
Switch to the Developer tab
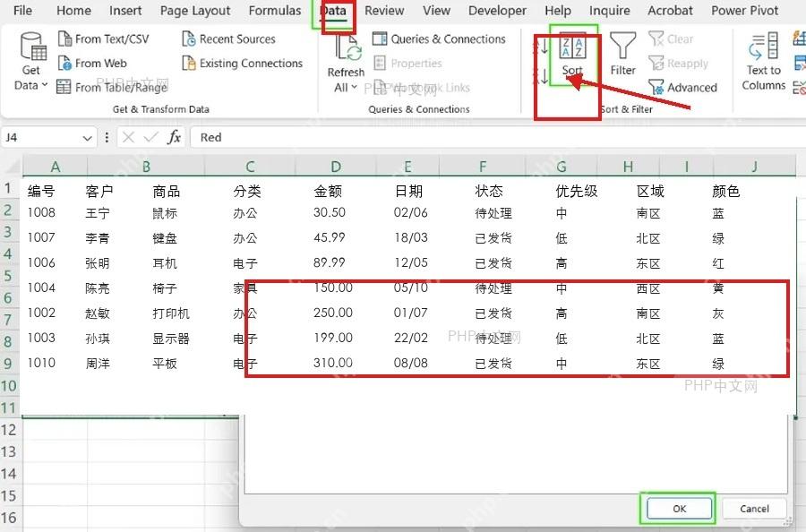tap(497, 11)
